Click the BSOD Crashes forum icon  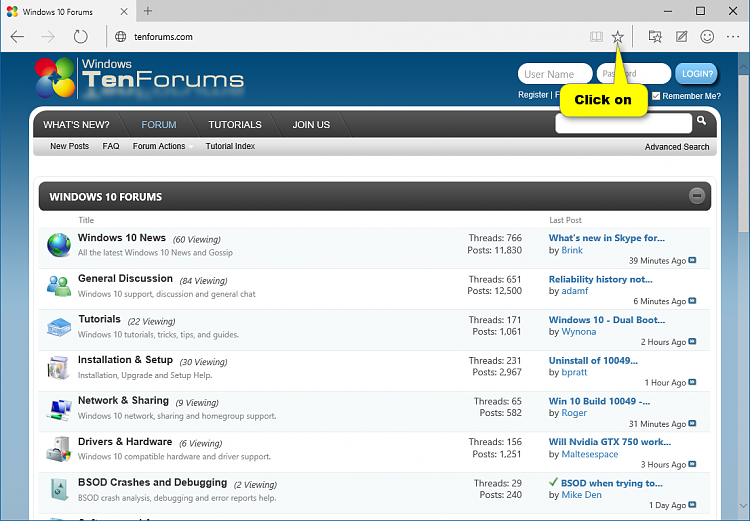(x=59, y=490)
